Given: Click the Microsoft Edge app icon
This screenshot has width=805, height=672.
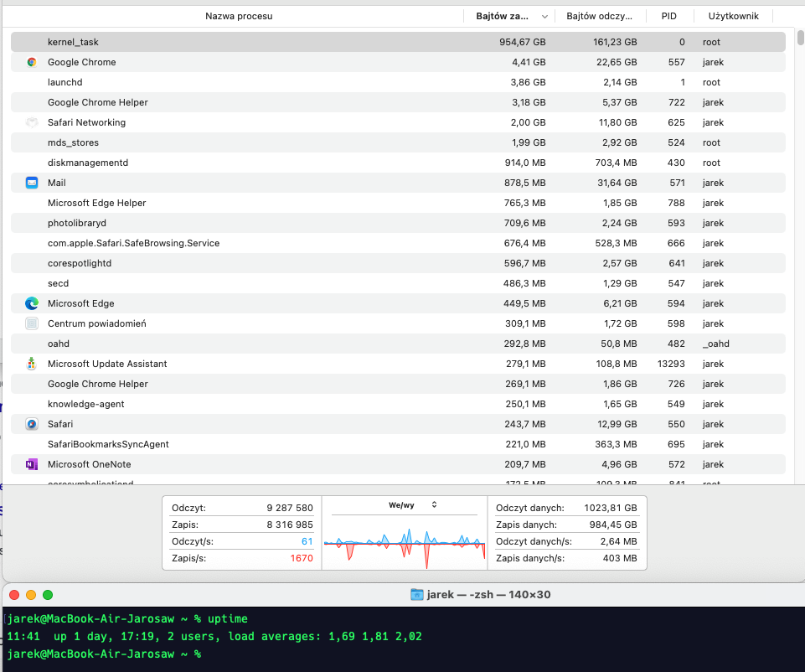Looking at the screenshot, I should [32, 303].
